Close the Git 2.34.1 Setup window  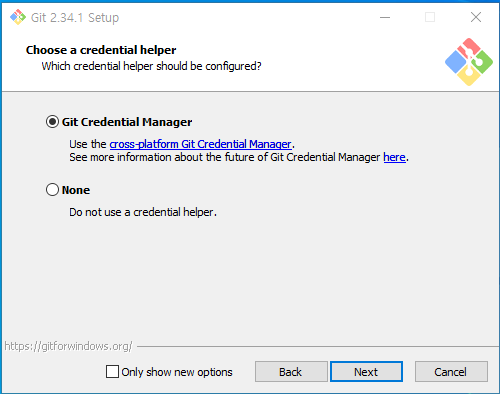(476, 17)
